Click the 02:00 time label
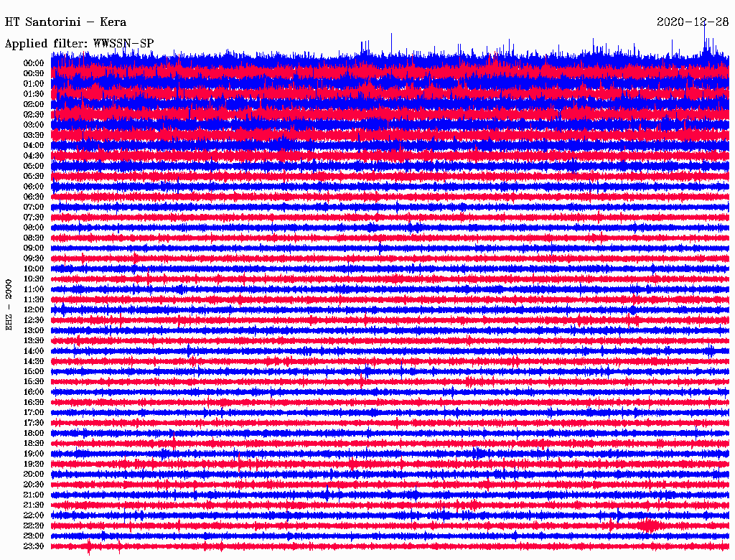 coord(34,105)
